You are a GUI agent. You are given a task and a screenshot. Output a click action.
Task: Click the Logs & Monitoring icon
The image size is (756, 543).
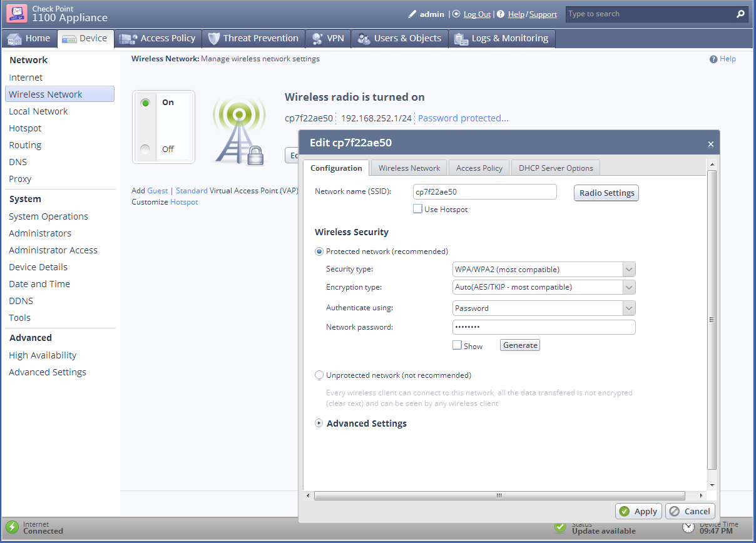[x=461, y=39]
